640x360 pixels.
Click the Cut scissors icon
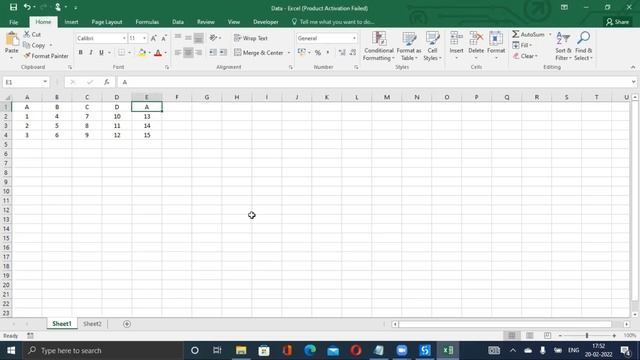coord(27,34)
